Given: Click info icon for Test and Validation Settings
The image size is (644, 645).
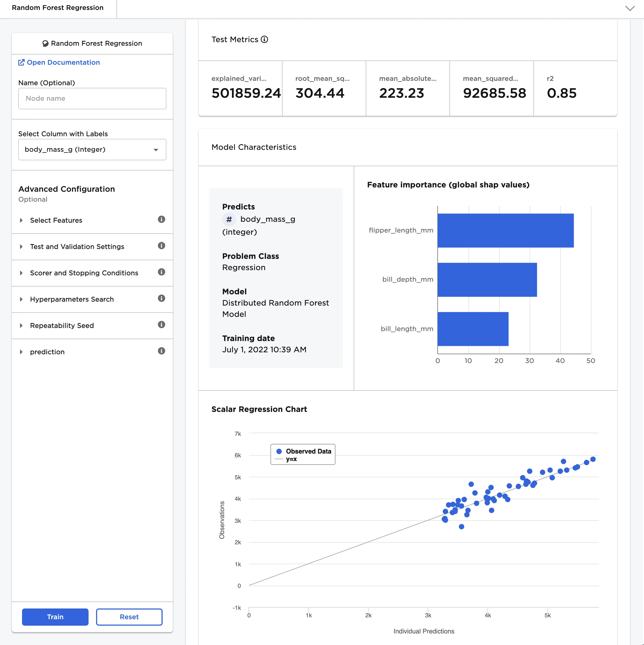Looking at the screenshot, I should click(x=161, y=246).
